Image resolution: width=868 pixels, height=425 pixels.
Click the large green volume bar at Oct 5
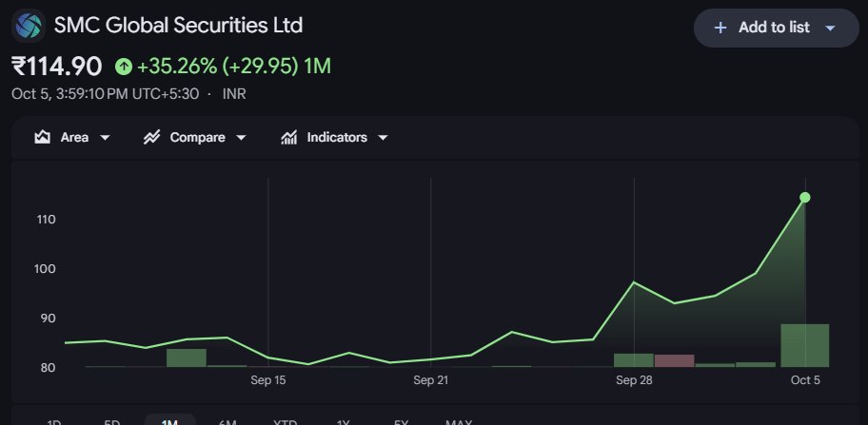point(805,345)
